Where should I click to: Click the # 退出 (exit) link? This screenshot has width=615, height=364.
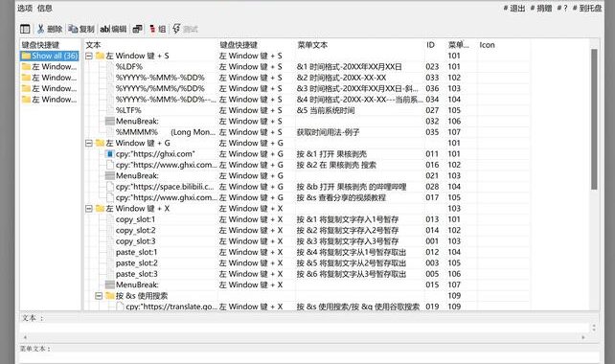[x=514, y=8]
